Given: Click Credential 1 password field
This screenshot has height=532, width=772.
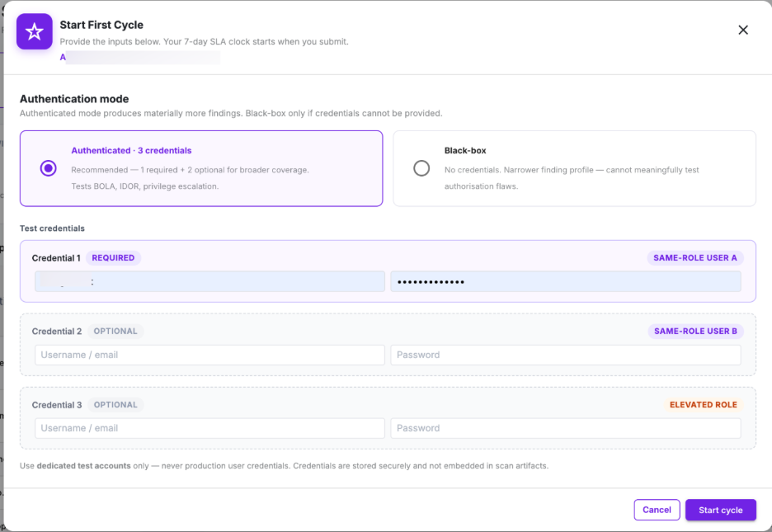Looking at the screenshot, I should (566, 281).
